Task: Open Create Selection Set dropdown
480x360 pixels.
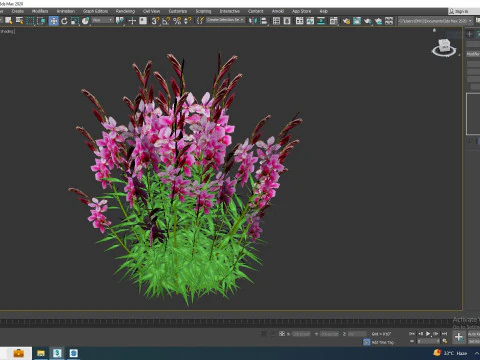Action: click(225, 20)
